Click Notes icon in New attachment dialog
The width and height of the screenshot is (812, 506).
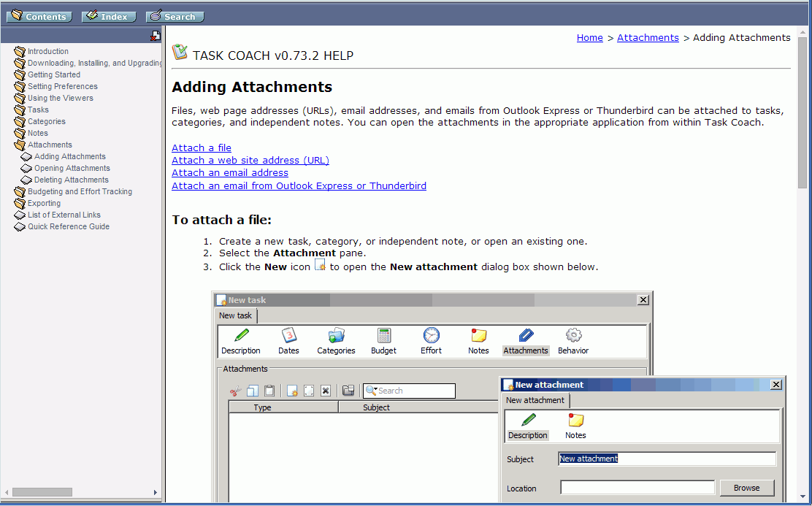coord(575,421)
